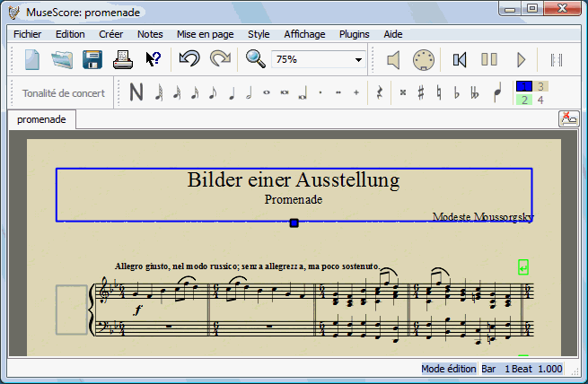Click the magnifying glass zoom icon
588x384 pixels.
tap(255, 59)
